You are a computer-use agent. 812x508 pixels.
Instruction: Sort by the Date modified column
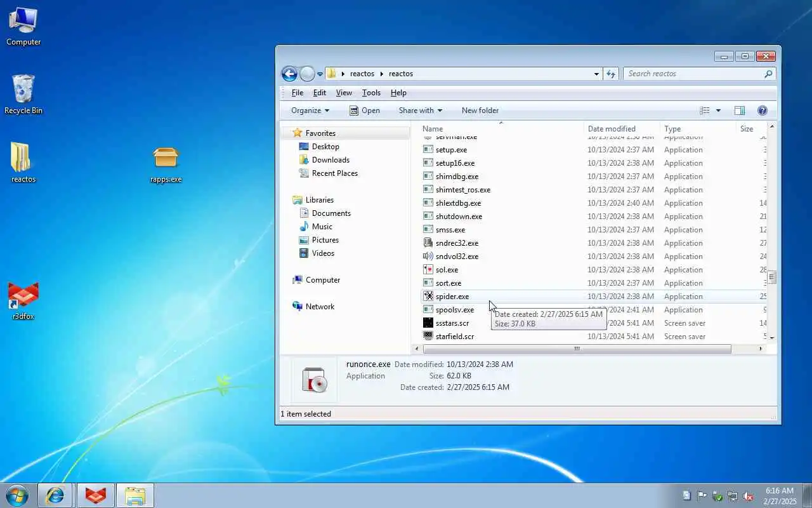622,129
